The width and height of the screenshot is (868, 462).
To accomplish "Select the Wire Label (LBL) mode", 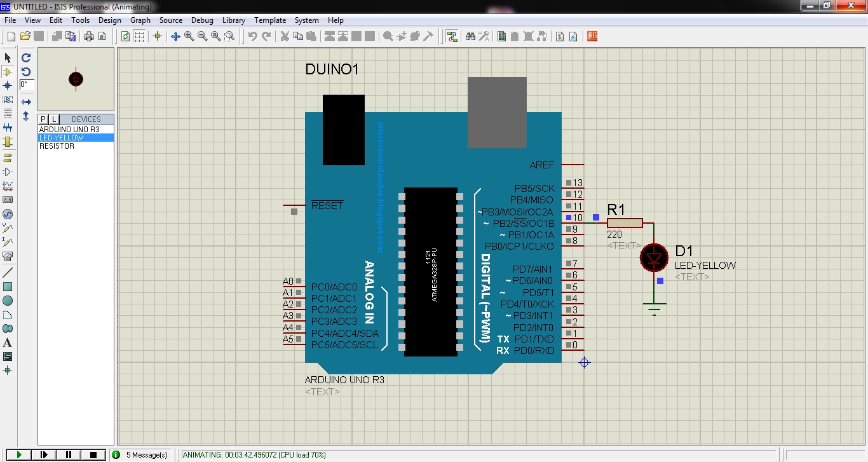I will pyautogui.click(x=8, y=100).
